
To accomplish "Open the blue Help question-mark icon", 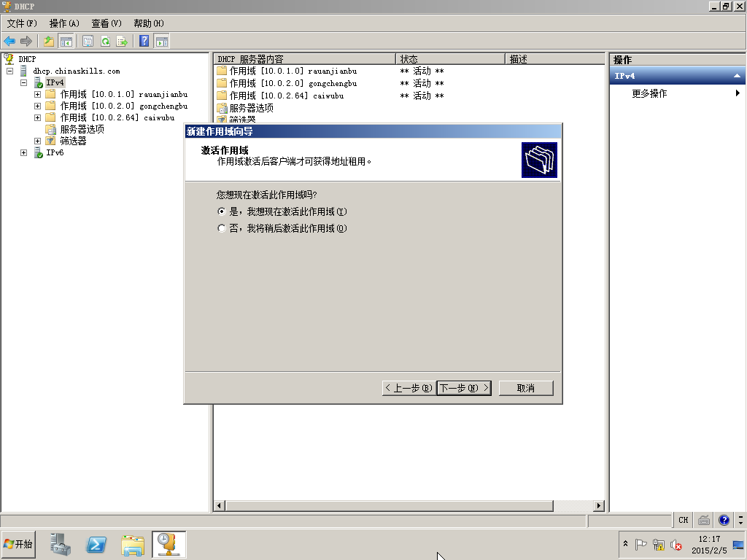I will point(144,42).
